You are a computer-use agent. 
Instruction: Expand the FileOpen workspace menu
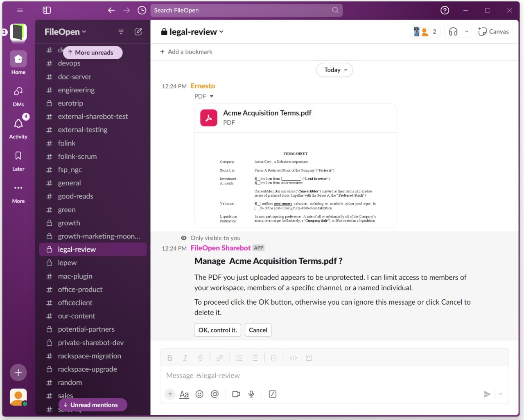[x=65, y=31]
